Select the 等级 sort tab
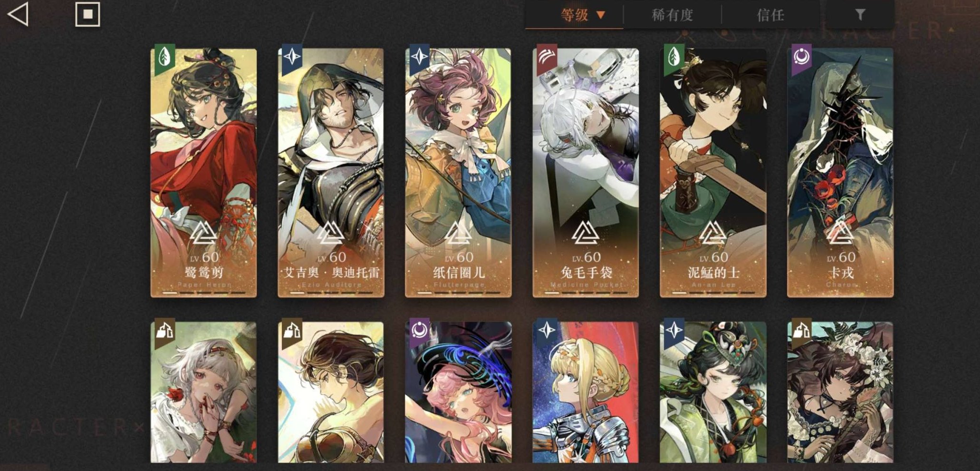The image size is (980, 471). click(x=575, y=15)
